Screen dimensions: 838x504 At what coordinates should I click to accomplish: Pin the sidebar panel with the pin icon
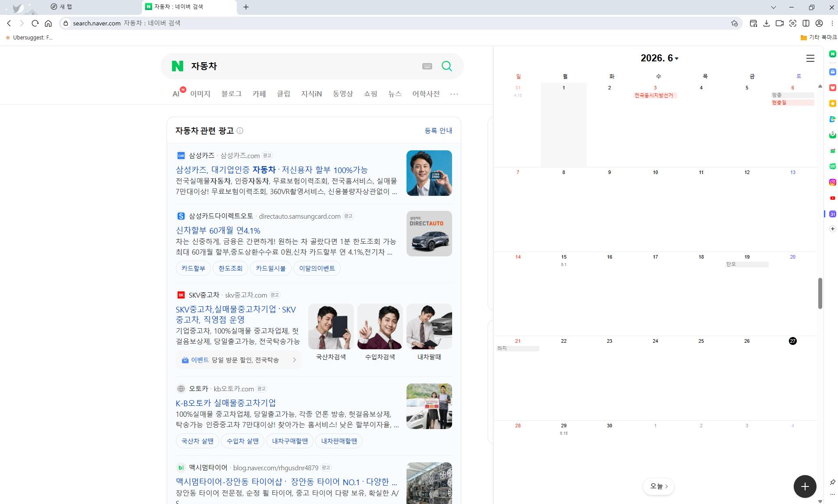coord(832,482)
